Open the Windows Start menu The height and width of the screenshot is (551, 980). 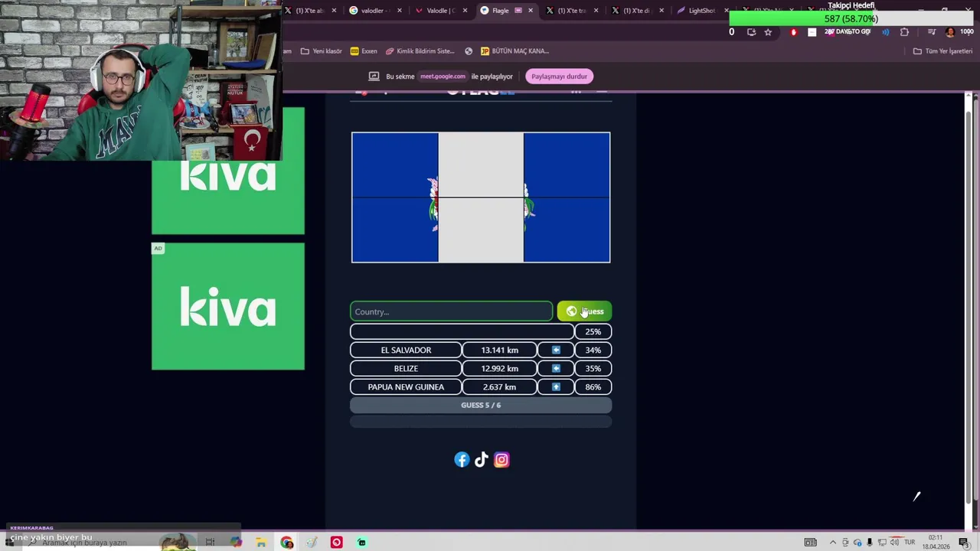pos(10,543)
